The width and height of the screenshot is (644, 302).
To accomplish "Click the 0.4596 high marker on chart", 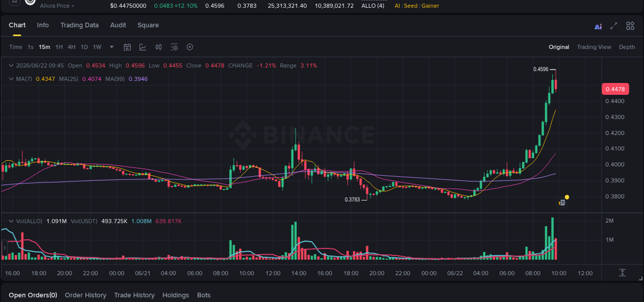I will [540, 69].
